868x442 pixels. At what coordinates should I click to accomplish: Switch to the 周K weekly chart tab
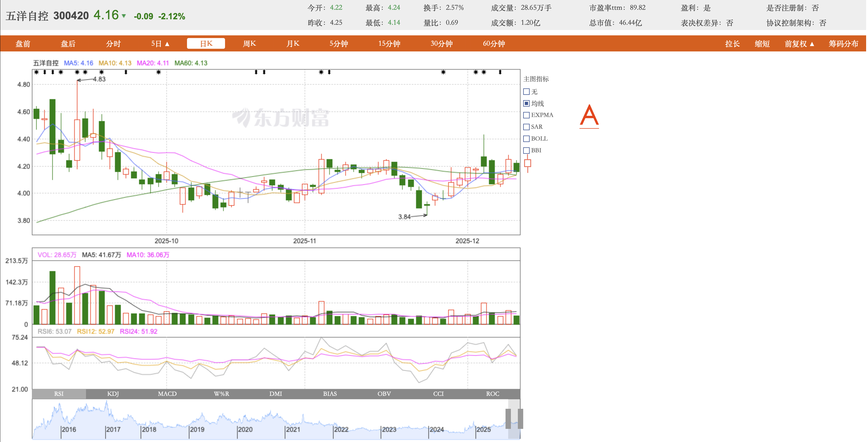tap(249, 44)
